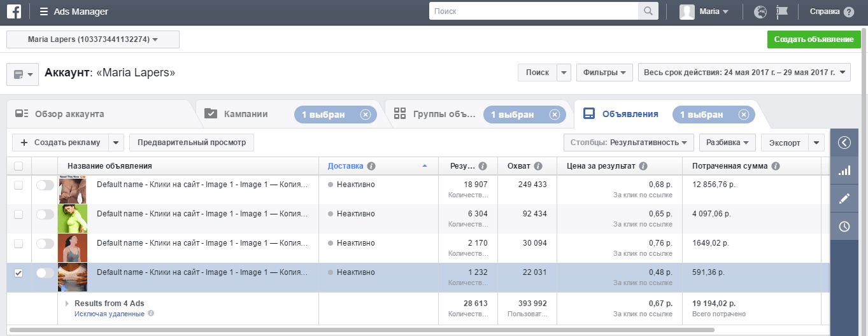Click the green Создать объявление button
The image size is (868, 336).
(813, 39)
